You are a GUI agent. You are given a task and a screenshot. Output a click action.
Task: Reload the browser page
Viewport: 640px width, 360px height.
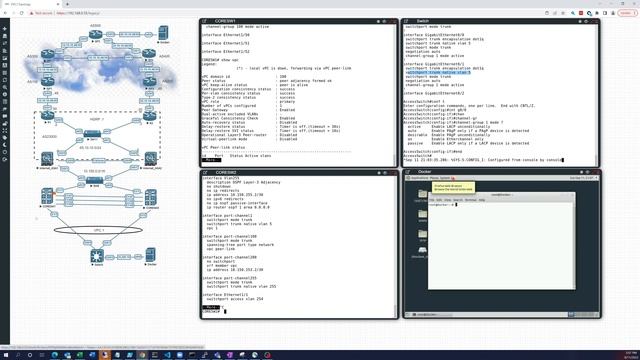click(22, 13)
